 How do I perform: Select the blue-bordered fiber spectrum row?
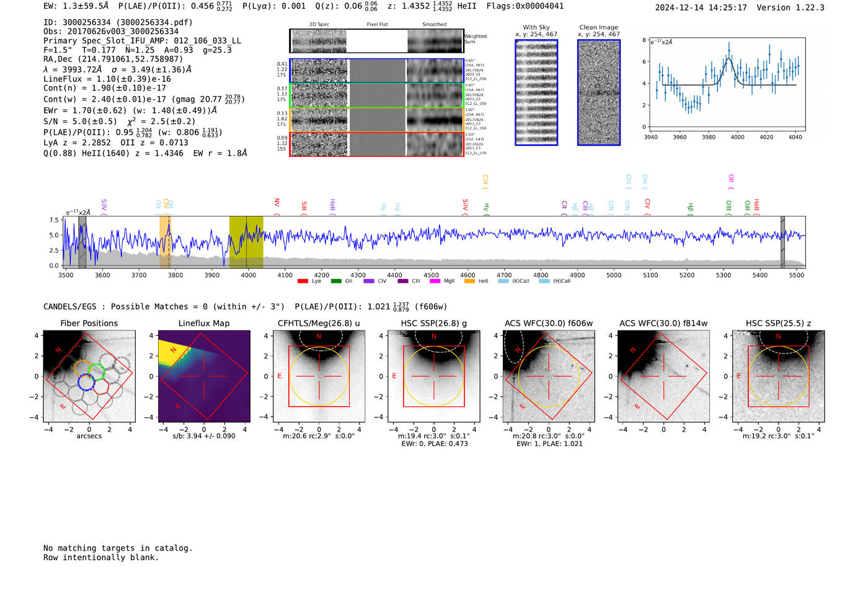pos(377,71)
